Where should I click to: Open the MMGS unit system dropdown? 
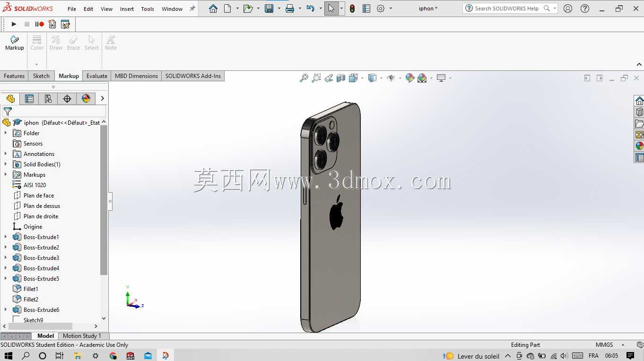coord(623,345)
